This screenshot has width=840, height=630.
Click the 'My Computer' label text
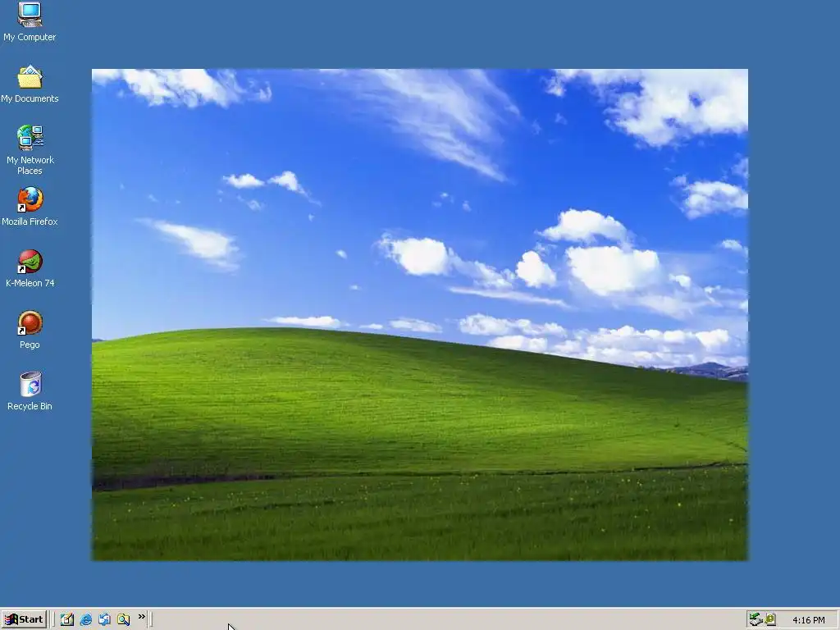tap(30, 37)
